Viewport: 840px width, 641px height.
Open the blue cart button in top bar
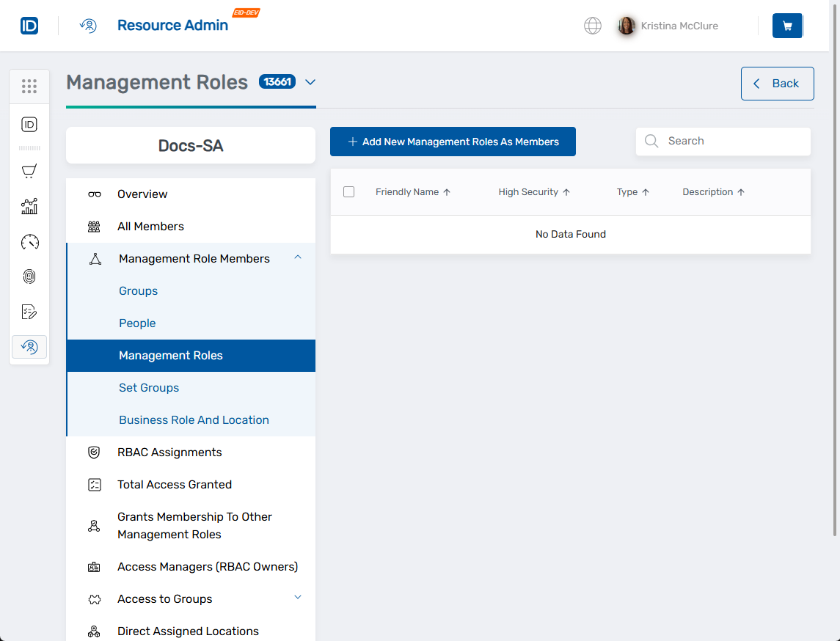pos(787,25)
